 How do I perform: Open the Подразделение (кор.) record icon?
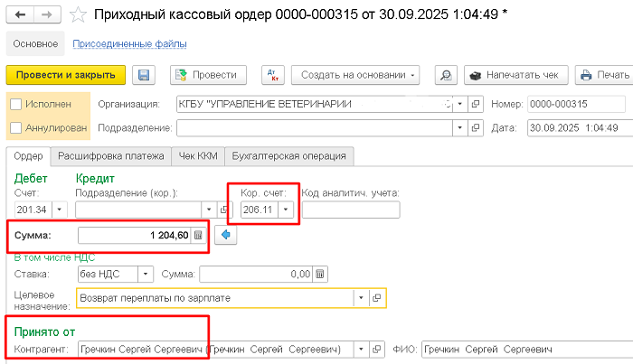pyautogui.click(x=224, y=210)
